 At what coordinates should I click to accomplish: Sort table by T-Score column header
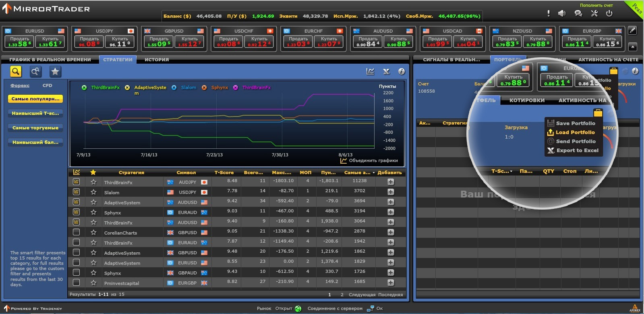point(224,173)
